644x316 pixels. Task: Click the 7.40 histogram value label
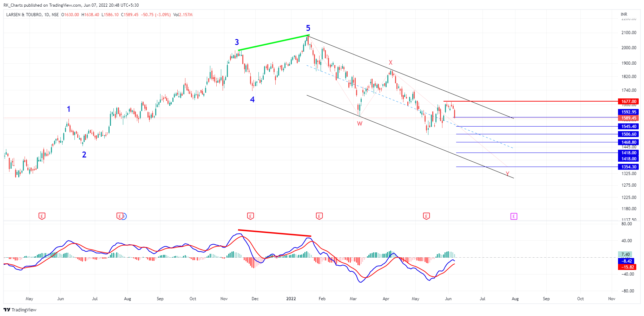(x=625, y=254)
